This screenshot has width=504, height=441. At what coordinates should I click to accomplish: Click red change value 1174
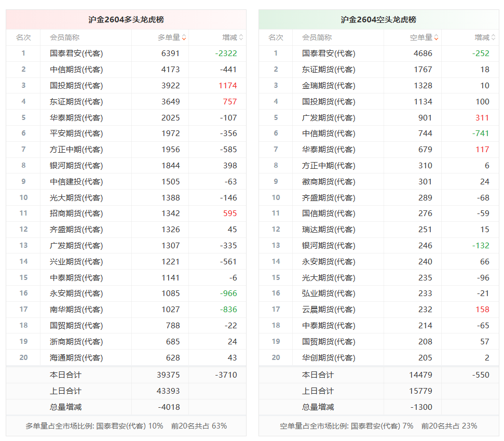pos(227,86)
